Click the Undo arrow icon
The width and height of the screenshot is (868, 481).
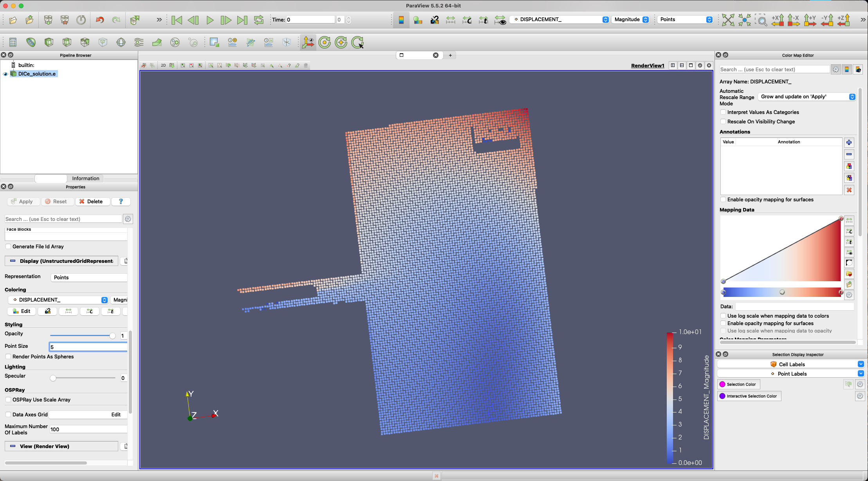100,20
